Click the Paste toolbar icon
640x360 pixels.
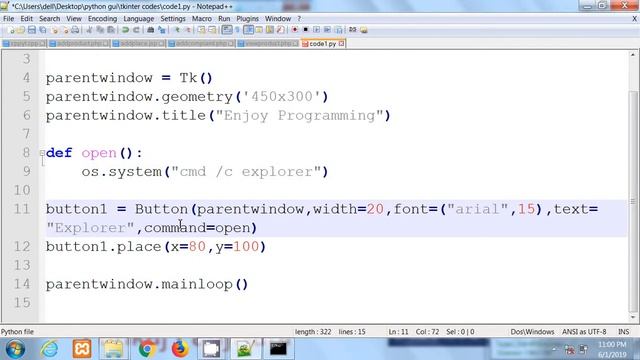110,30
